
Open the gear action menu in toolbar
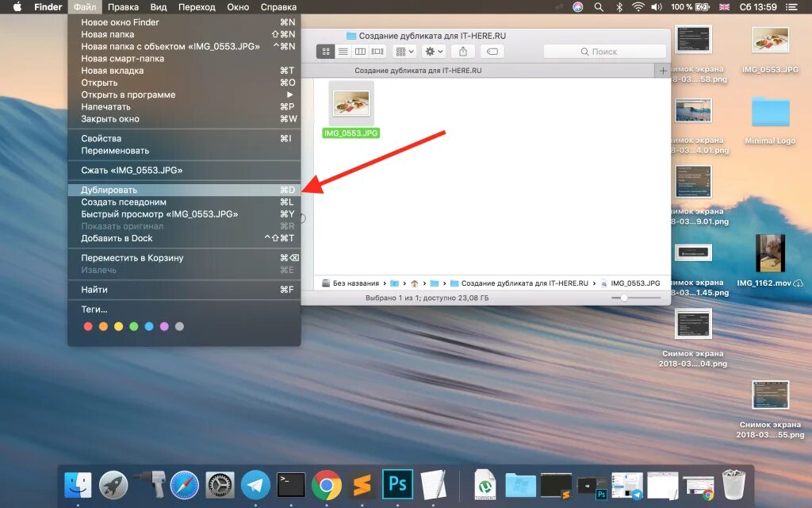(434, 52)
